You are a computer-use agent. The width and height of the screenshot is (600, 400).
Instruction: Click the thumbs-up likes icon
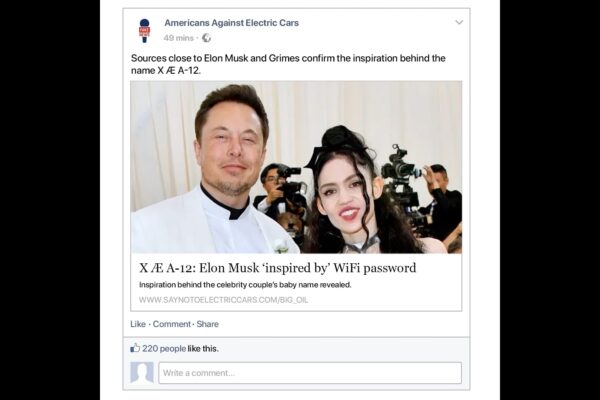(x=135, y=348)
